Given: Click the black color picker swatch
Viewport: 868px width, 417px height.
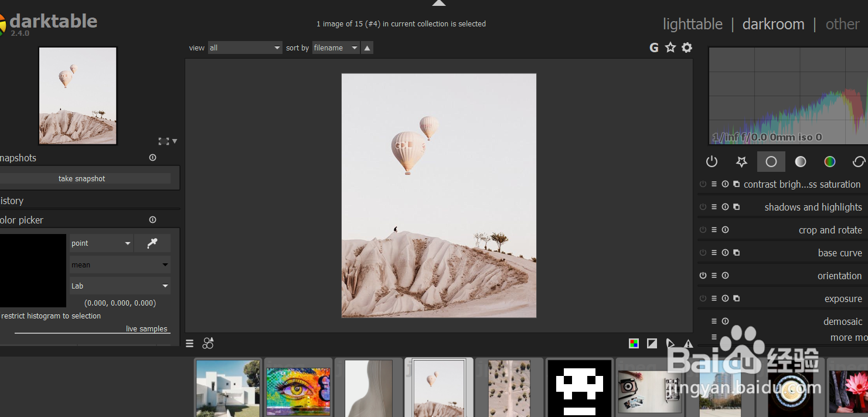Looking at the screenshot, I should [x=33, y=270].
